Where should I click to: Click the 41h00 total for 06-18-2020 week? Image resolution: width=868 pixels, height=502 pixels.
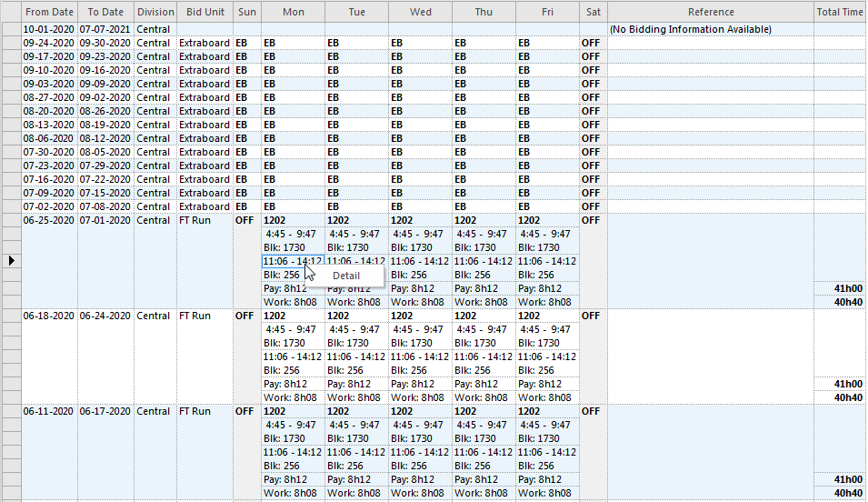pos(840,384)
